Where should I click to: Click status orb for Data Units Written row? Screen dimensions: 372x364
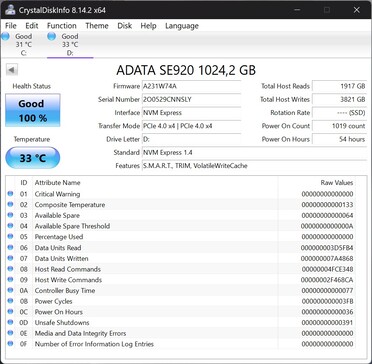10,258
